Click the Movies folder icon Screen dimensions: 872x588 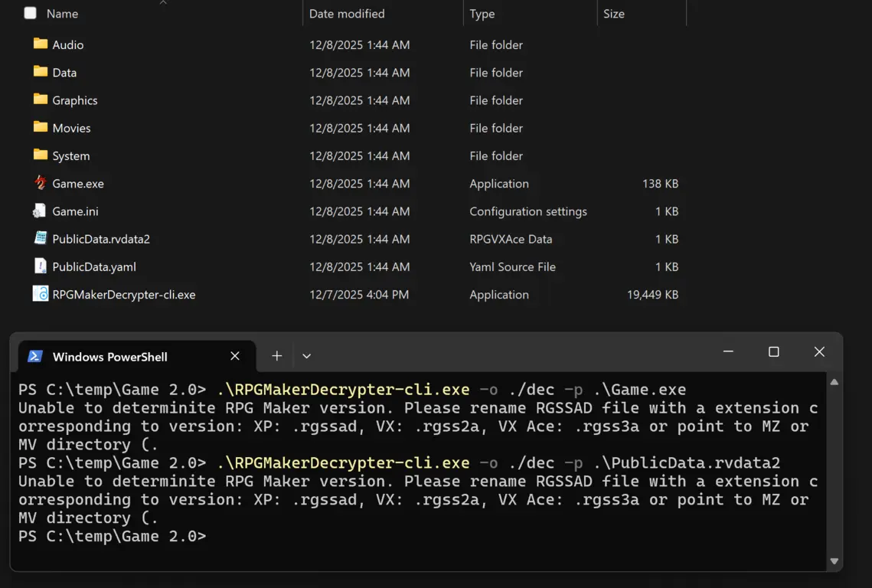click(x=41, y=127)
